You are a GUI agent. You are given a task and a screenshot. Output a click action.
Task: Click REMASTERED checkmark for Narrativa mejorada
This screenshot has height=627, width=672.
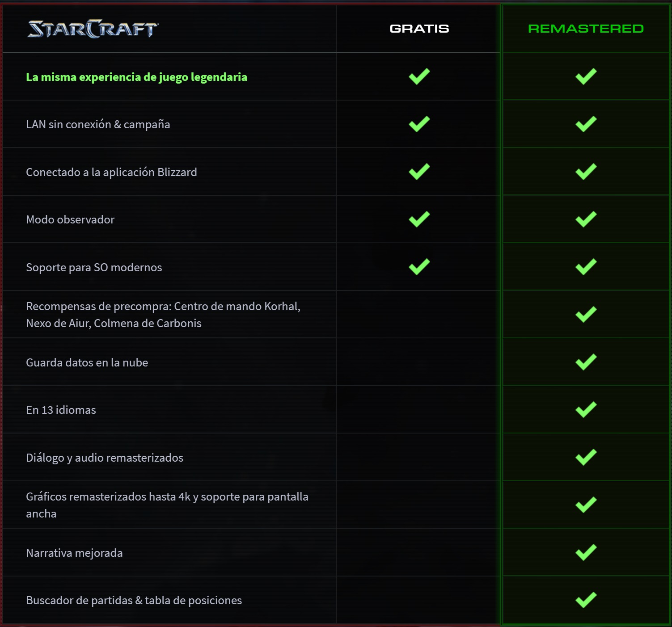586,552
